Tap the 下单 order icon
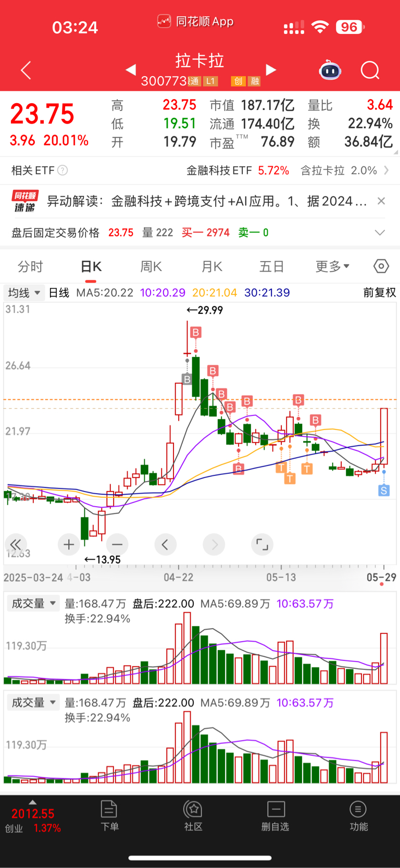Viewport: 400px width, 868px height. [x=109, y=816]
